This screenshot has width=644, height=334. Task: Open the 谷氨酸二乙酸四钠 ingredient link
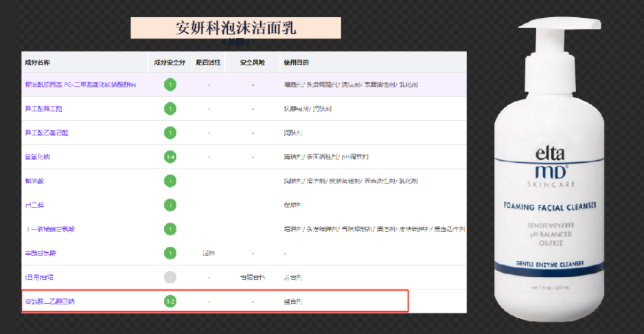point(50,301)
